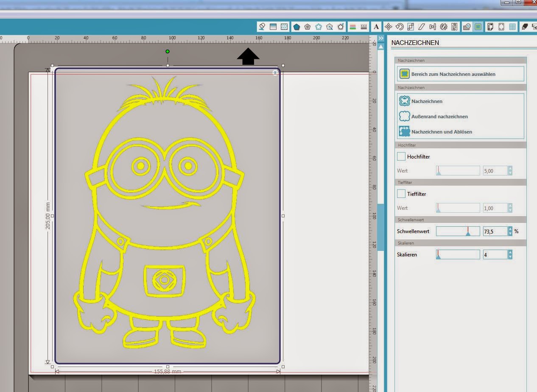537x392 pixels.
Task: Click the Tieffilter Wert slider track
Action: [458, 208]
